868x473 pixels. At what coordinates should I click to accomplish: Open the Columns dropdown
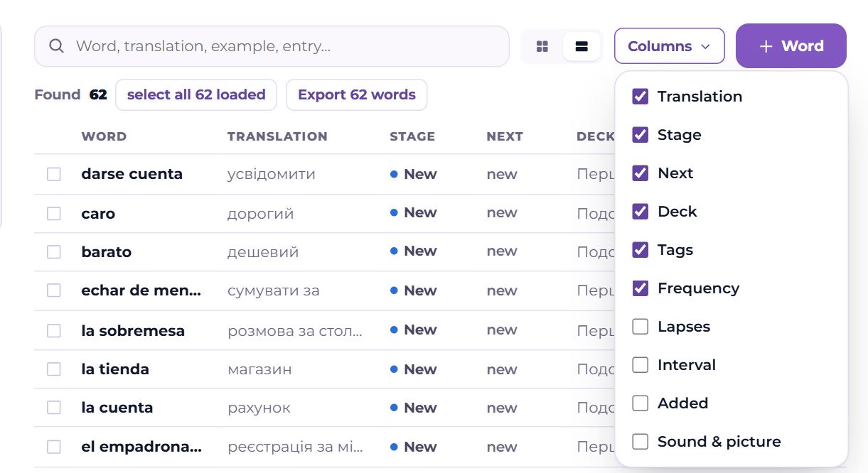670,46
